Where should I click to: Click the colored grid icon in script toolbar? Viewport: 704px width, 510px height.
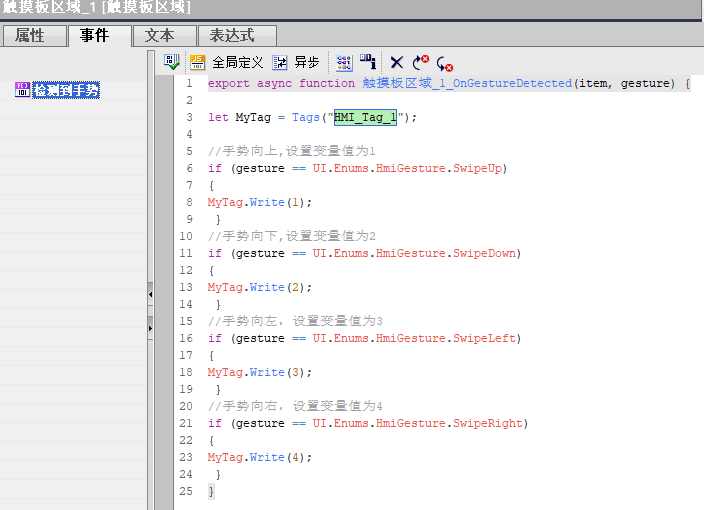click(344, 62)
